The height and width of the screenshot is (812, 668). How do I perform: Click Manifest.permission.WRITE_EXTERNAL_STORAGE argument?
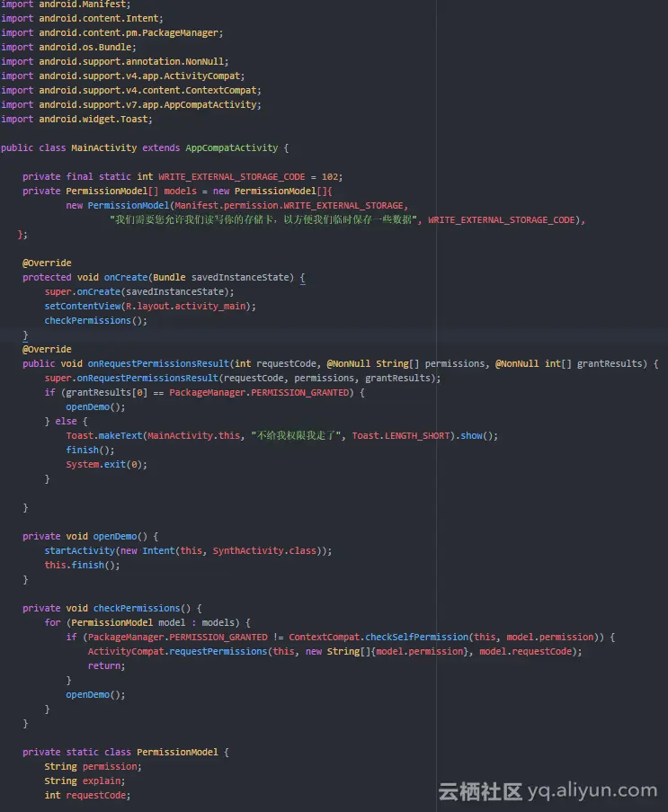pos(289,206)
